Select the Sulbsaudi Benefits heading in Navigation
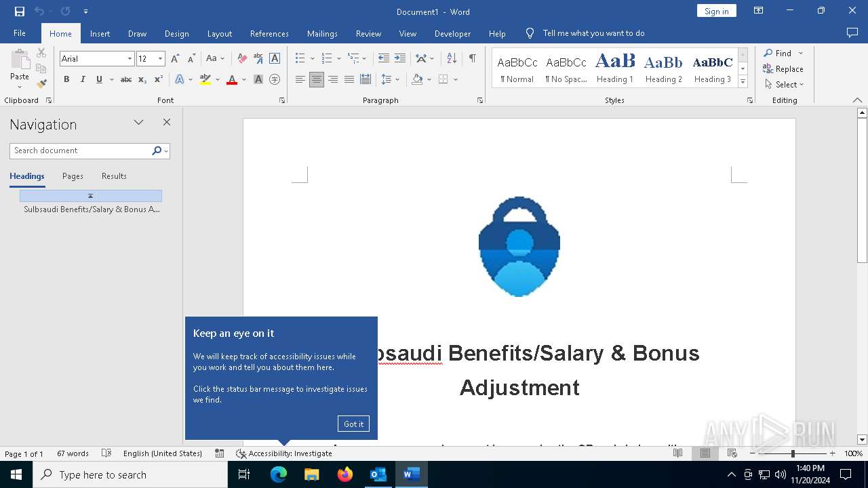The image size is (868, 488). click(92, 209)
